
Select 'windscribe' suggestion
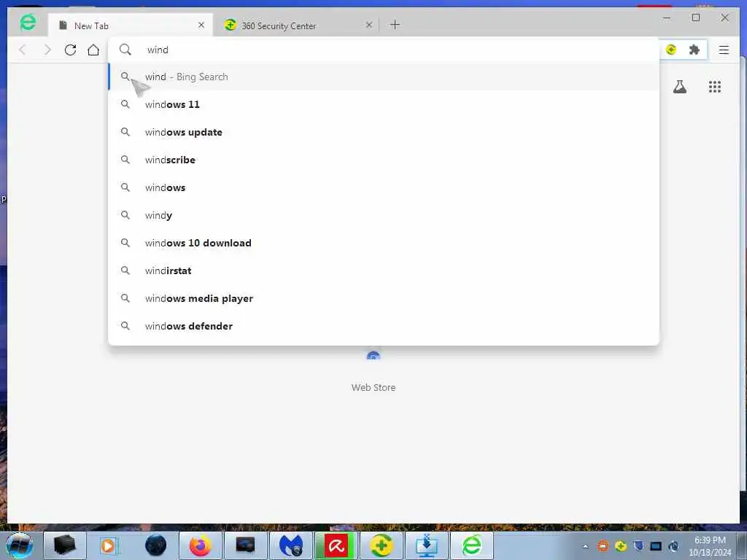[x=384, y=160]
